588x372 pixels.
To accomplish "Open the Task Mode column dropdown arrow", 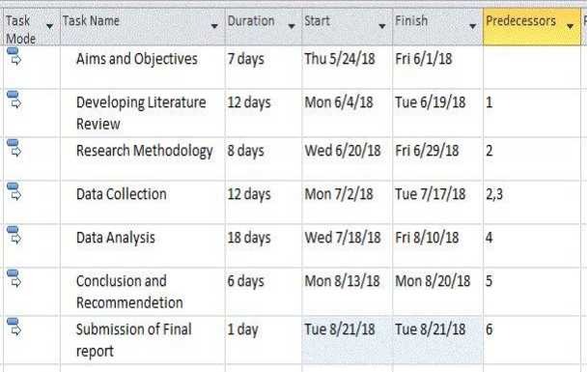I will (49, 26).
